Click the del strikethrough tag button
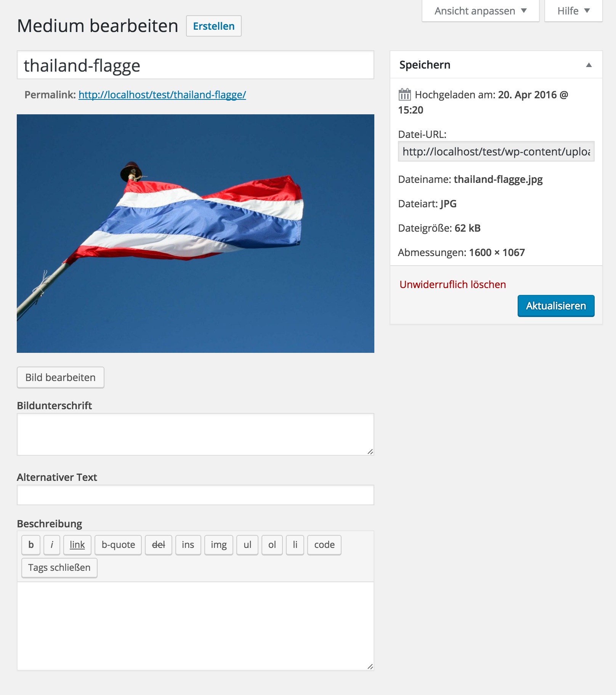Viewport: 616px width, 695px height. coord(159,545)
